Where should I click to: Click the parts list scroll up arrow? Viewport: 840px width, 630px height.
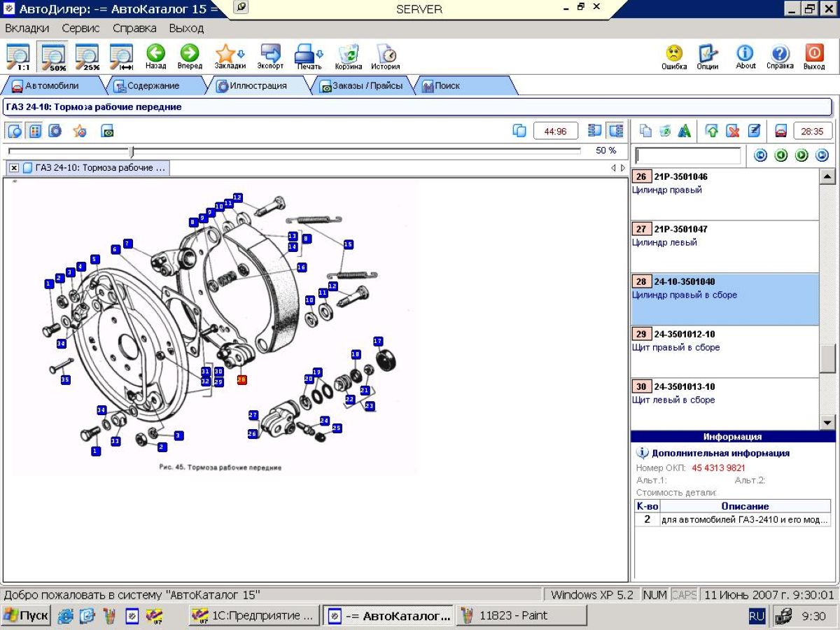827,176
